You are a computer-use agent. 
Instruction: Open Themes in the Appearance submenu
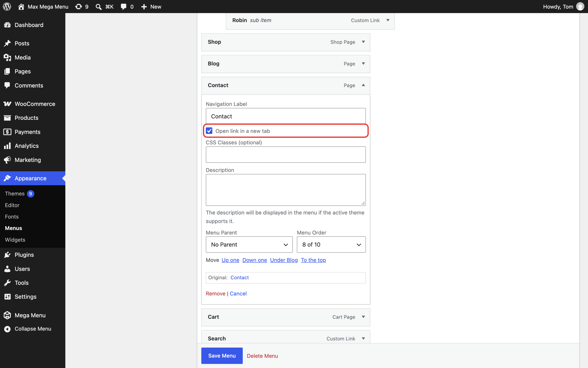click(x=15, y=194)
